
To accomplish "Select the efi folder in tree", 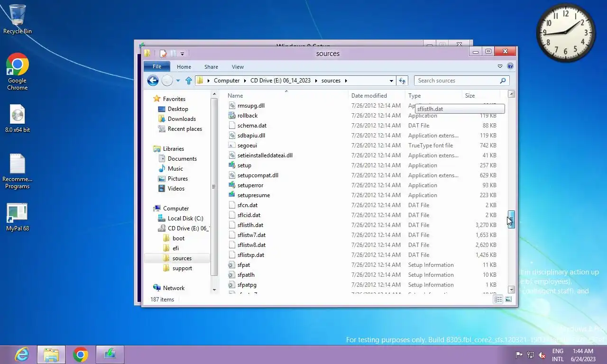I will coord(175,248).
